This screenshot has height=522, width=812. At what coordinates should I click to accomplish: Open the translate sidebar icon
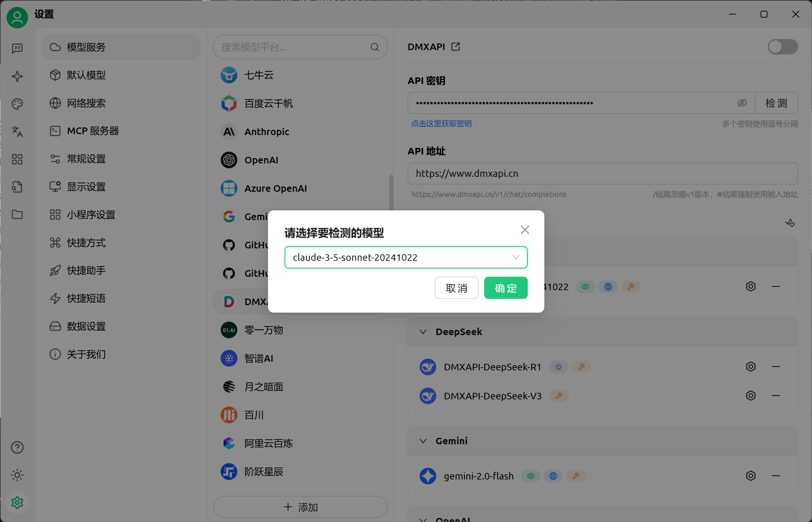tap(17, 132)
